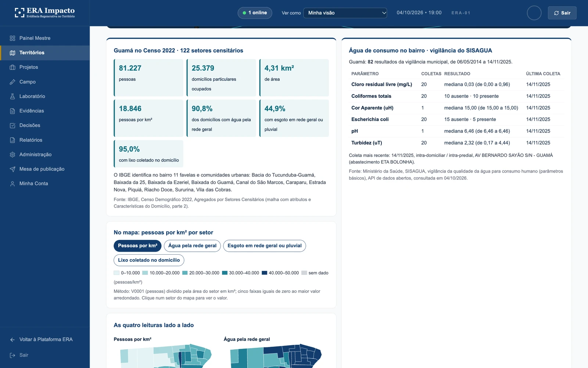Click the 0–10.000 legend color swatch
Viewport: 588px width, 368px height.
[116, 273]
